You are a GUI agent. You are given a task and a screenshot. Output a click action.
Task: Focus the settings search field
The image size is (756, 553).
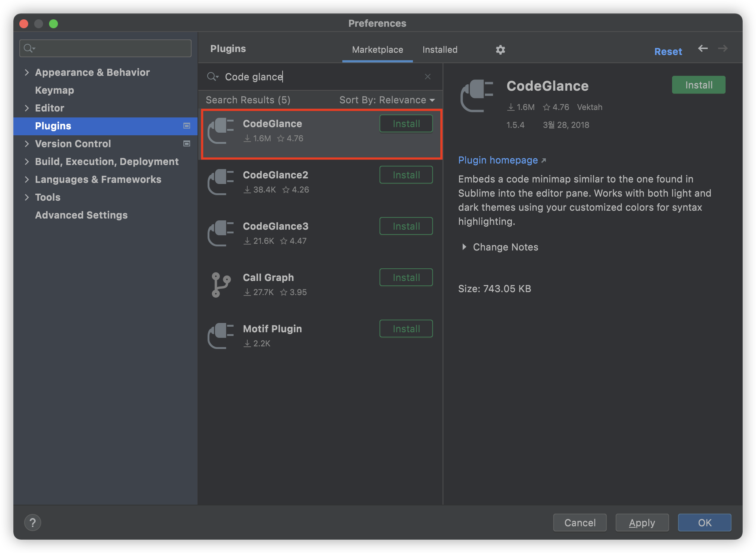pyautogui.click(x=105, y=48)
